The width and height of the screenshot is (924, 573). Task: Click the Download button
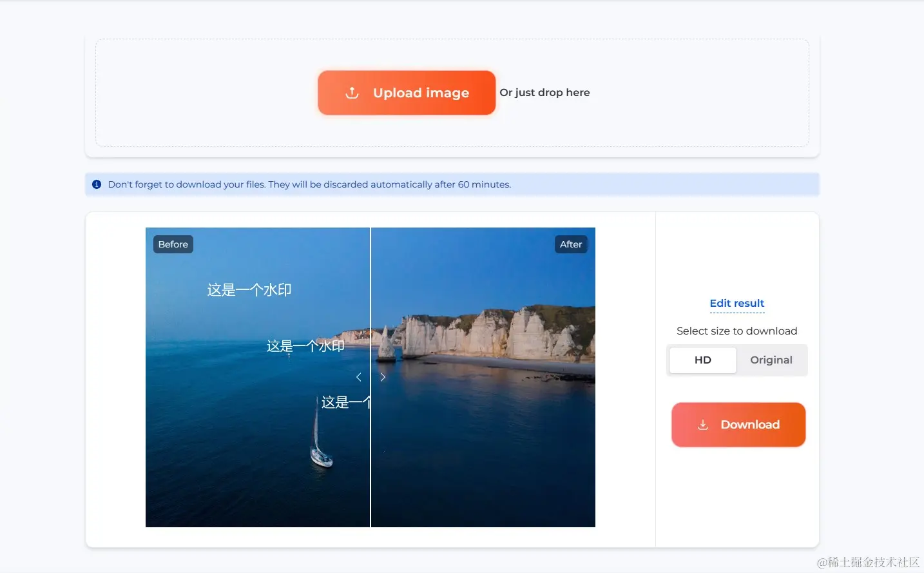point(738,425)
